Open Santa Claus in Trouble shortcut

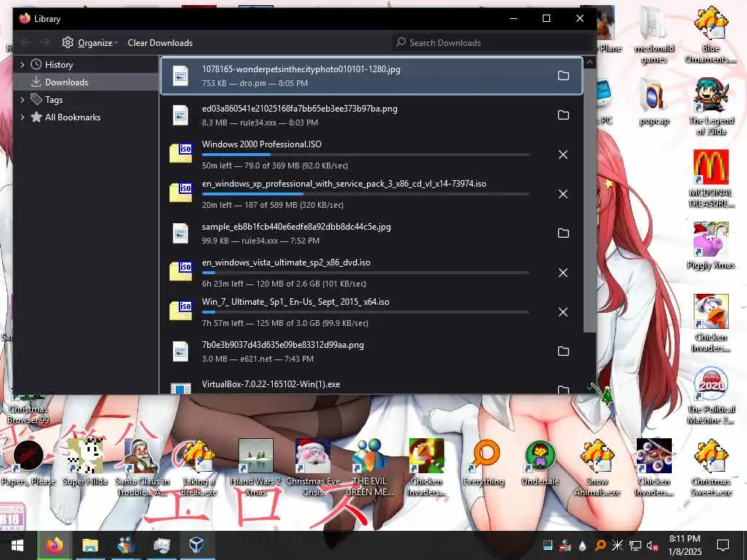[142, 467]
